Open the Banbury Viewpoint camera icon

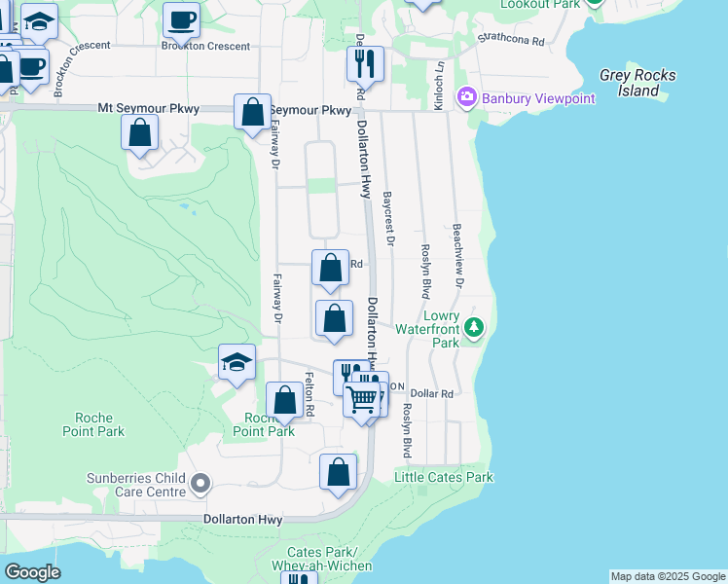[x=466, y=95]
